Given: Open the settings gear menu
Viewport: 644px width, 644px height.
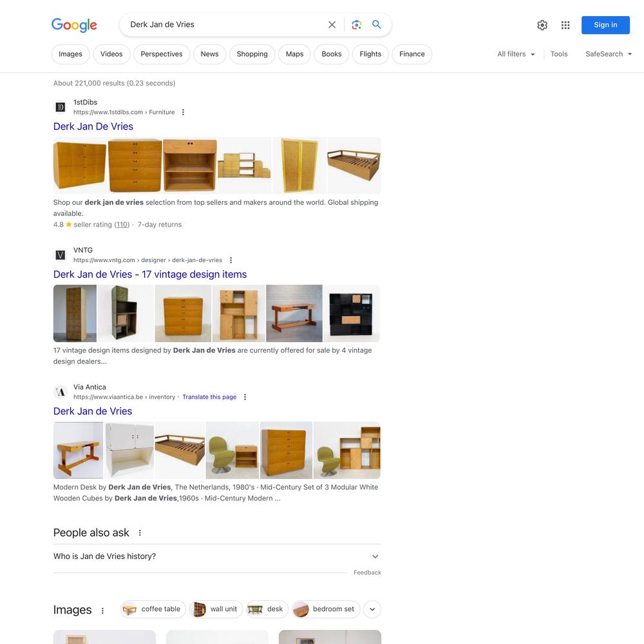Looking at the screenshot, I should coord(542,25).
